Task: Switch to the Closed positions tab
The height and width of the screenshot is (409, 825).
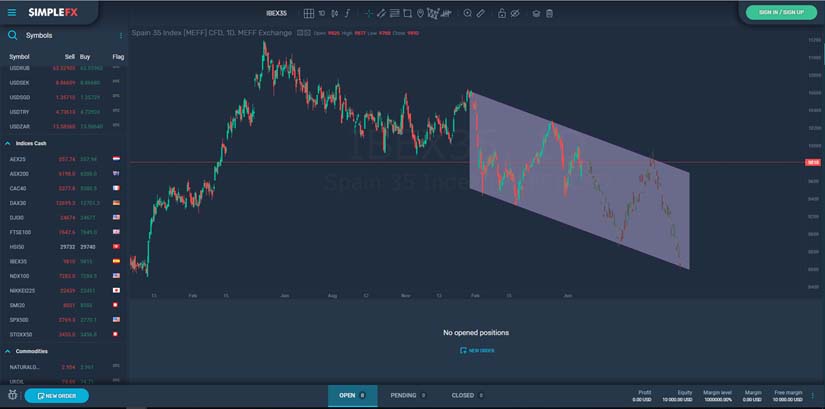Action: 467,395
